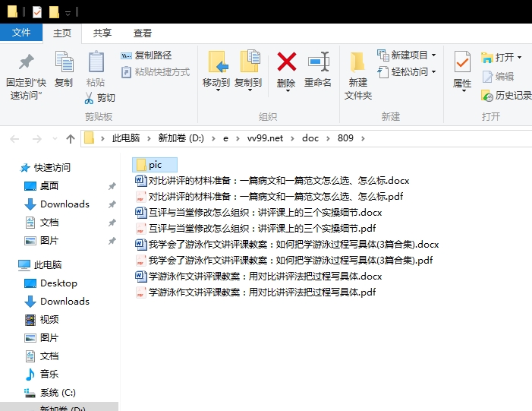Image resolution: width=532 pixels, height=411 pixels.
Task: Click the Edit (编辑) icon
Action: coord(487,77)
